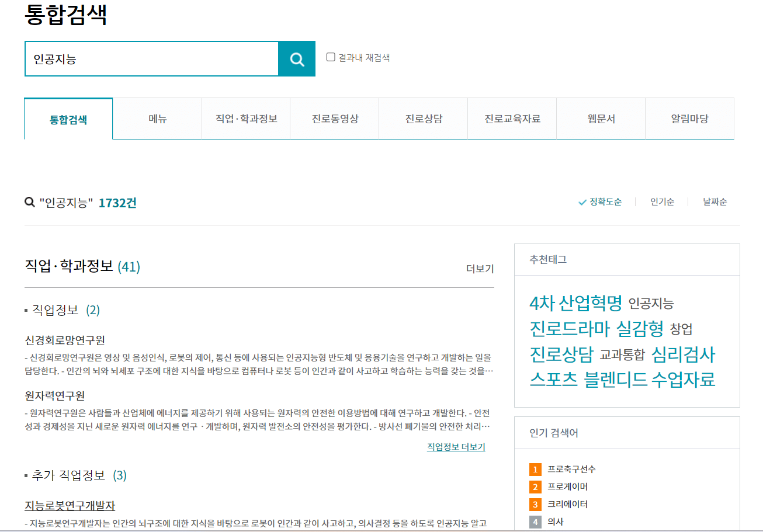This screenshot has width=763, height=532.
Task: Click the 직업·학과정보 (41) section heading
Action: coord(82,267)
